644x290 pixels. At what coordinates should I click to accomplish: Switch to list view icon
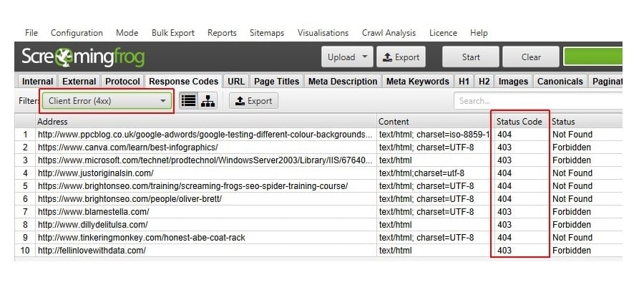[188, 101]
